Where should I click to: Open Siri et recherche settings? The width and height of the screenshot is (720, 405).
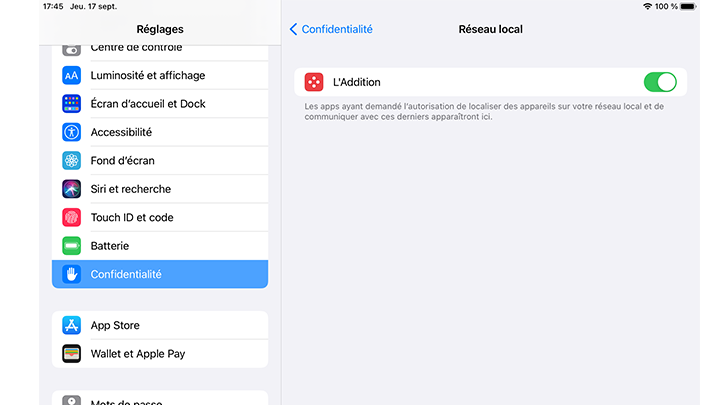click(x=160, y=189)
